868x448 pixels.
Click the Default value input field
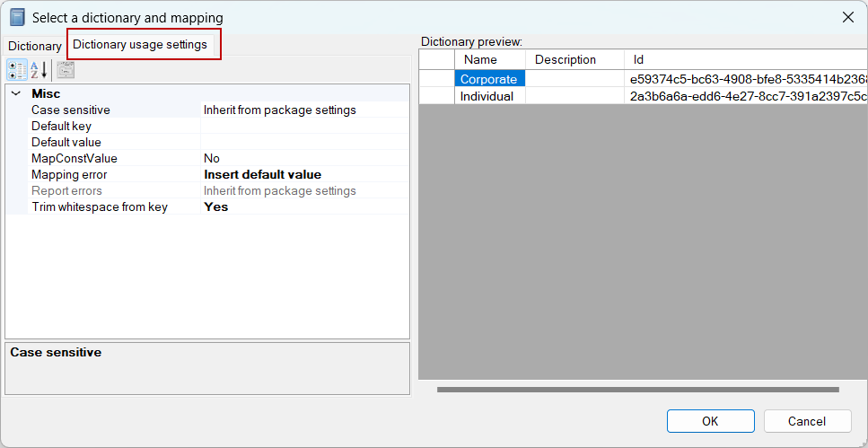point(305,143)
